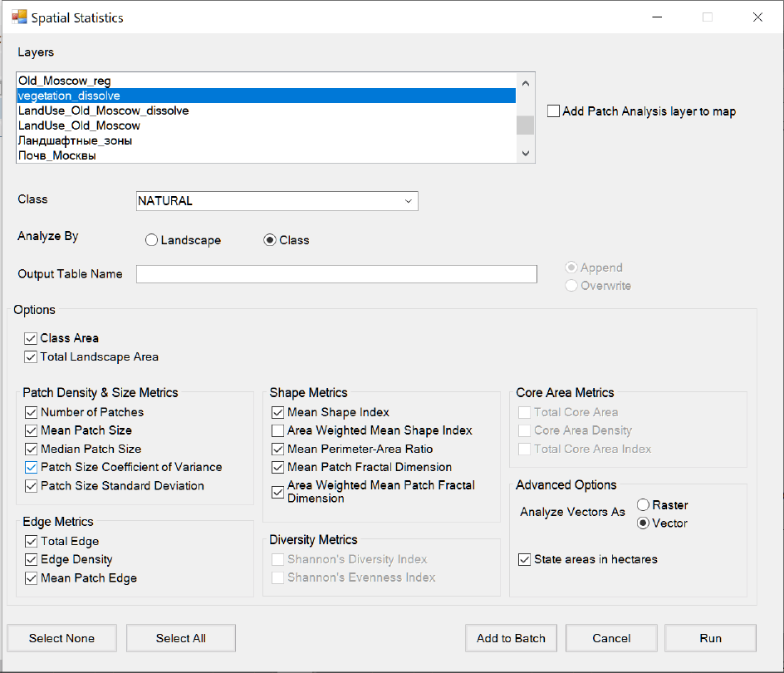Click the Add to Batch button
784x673 pixels.
click(x=511, y=638)
